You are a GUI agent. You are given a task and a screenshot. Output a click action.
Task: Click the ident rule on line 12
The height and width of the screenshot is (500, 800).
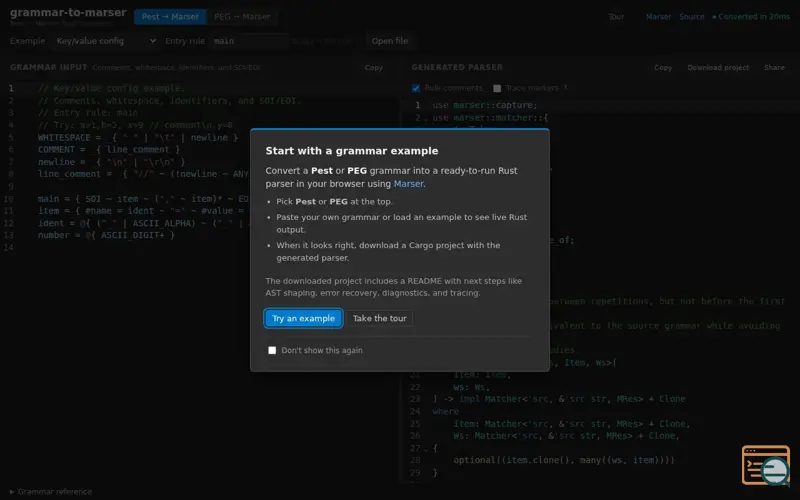(x=143, y=223)
